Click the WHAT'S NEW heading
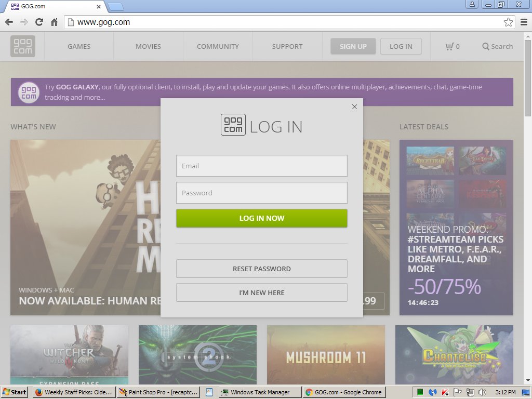Viewport: 532px width, 399px height. [x=33, y=127]
